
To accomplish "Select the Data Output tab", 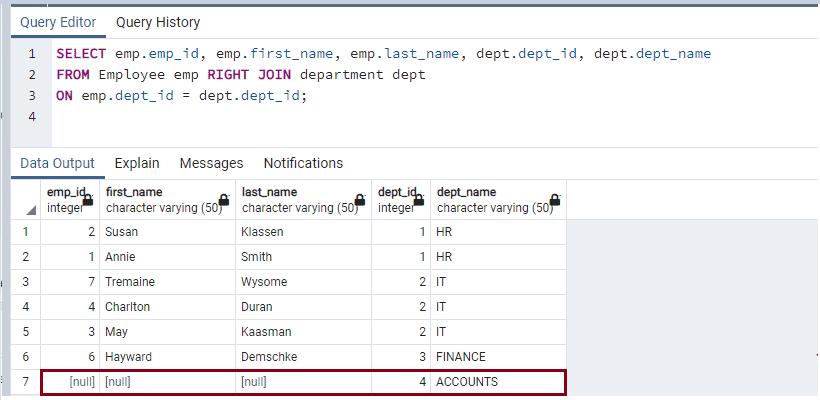I will (x=57, y=163).
